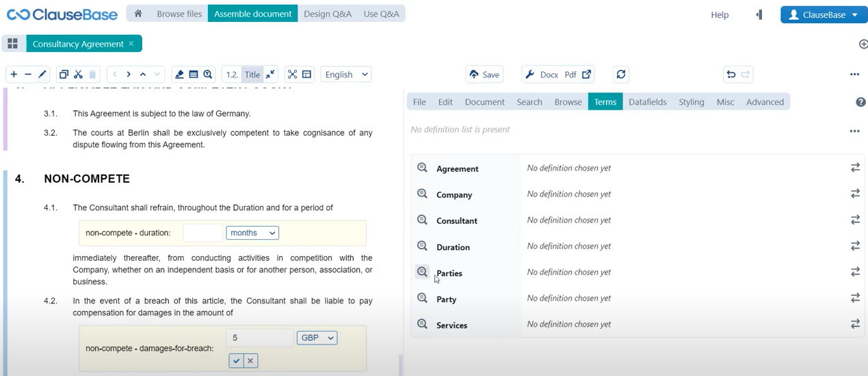The image size is (868, 376).
Task: Click the magnifier icon next to Agreement
Action: [422, 168]
